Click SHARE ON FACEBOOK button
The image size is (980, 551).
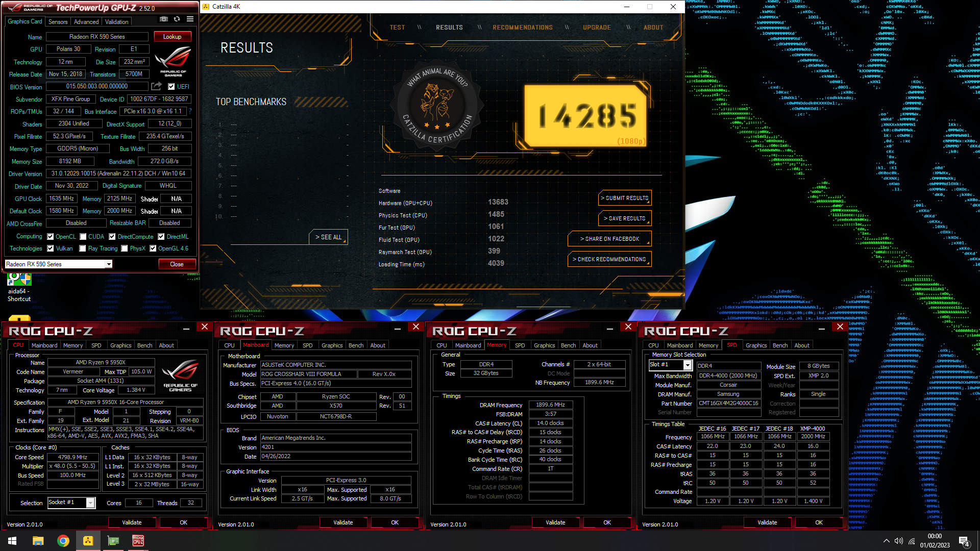point(609,239)
